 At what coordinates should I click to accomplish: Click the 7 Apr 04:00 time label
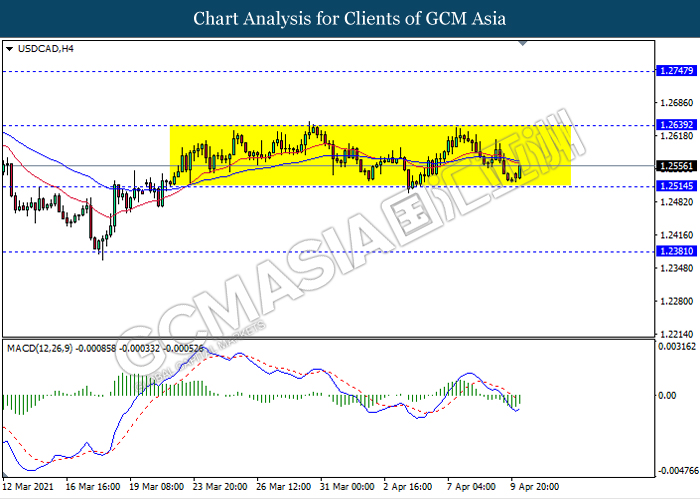[x=471, y=487]
